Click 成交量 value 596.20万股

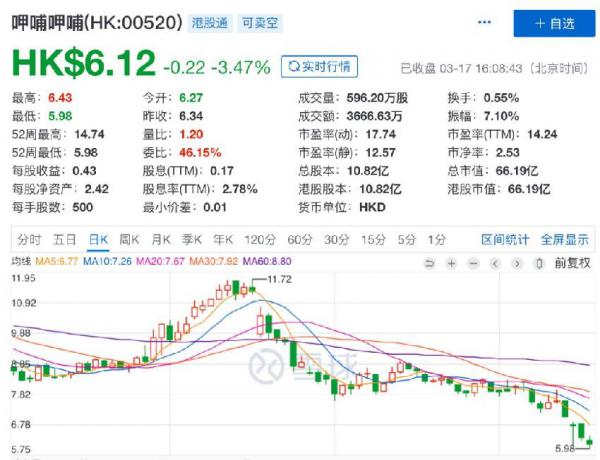(x=377, y=98)
